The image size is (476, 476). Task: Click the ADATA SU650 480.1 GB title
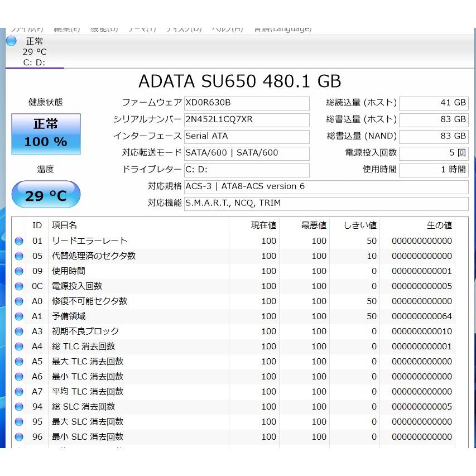click(240, 81)
